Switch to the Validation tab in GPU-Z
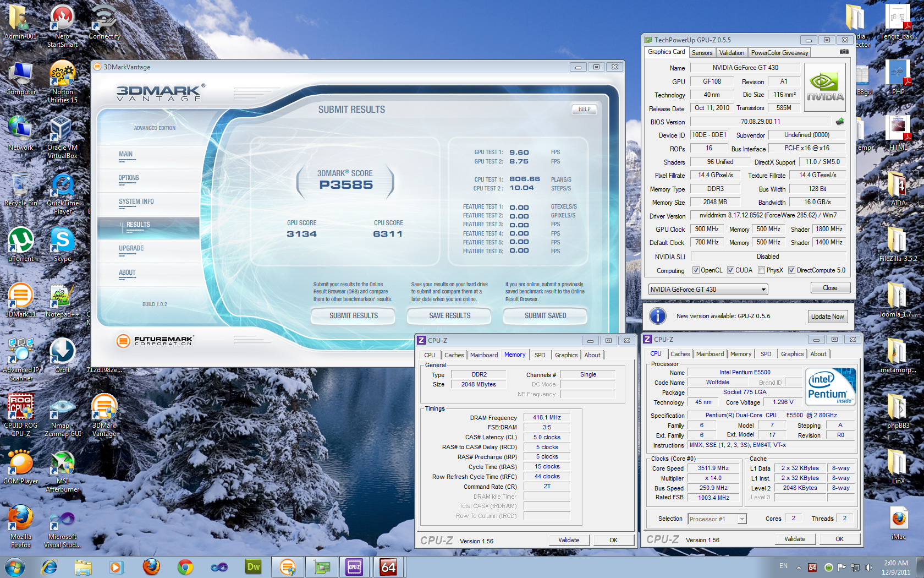Image resolution: width=924 pixels, height=578 pixels. click(x=732, y=53)
